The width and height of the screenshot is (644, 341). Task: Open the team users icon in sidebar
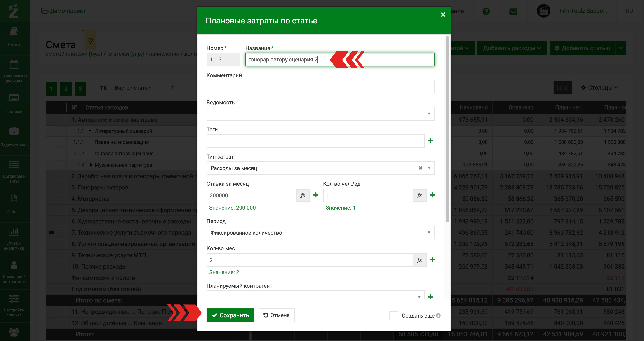pos(14,332)
